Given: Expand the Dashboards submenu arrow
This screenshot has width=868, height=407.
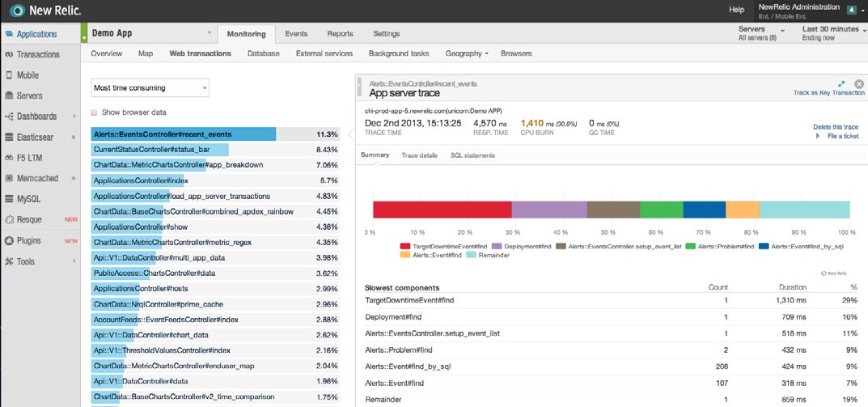Looking at the screenshot, I should click(74, 117).
